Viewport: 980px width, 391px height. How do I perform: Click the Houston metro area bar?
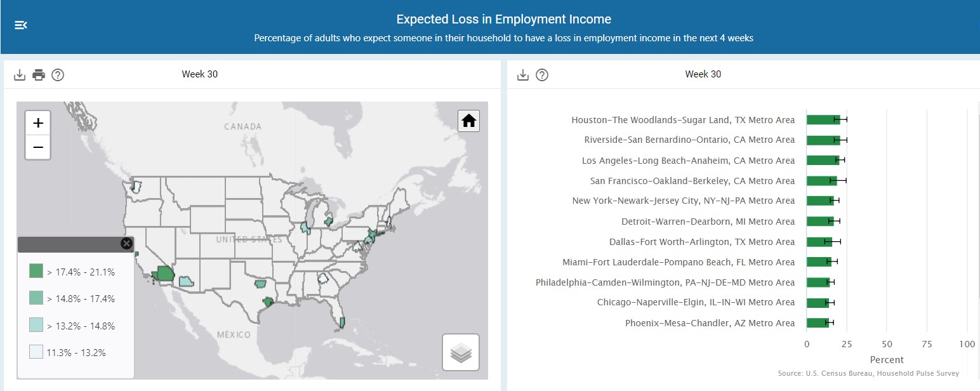pos(823,119)
